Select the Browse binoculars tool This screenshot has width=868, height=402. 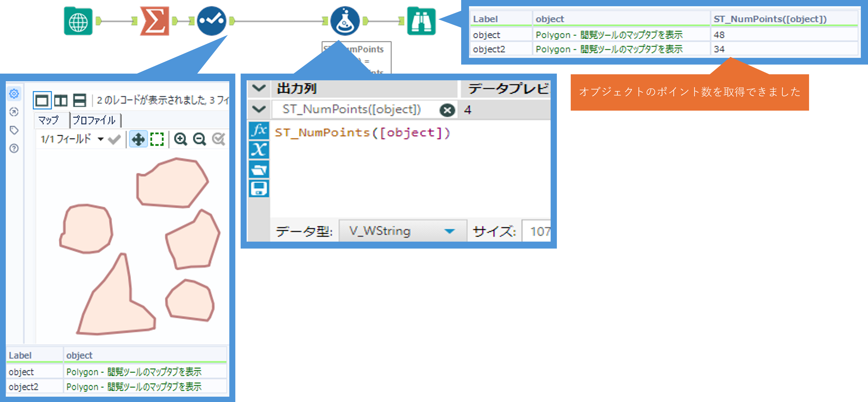421,22
